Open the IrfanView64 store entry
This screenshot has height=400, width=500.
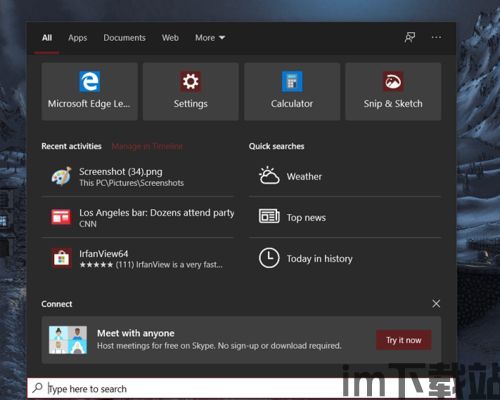pyautogui.click(x=138, y=259)
